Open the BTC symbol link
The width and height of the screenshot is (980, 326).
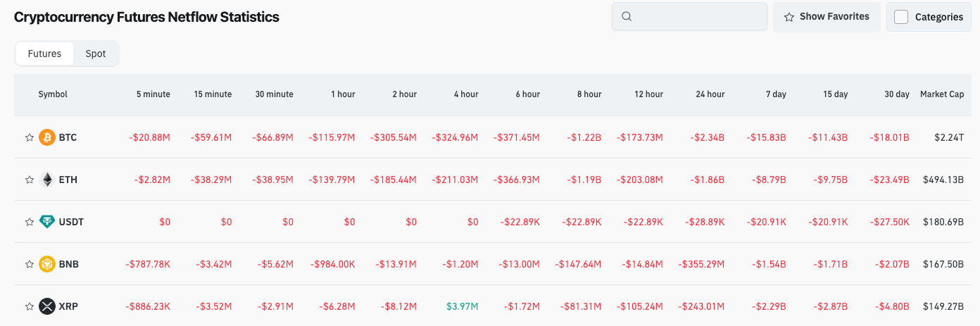coord(68,137)
